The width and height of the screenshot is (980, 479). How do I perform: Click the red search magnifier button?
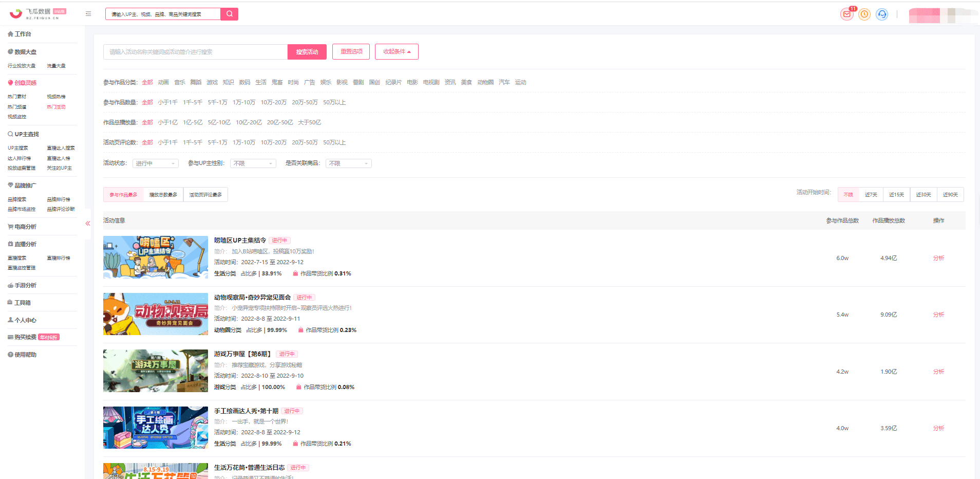[x=229, y=14]
